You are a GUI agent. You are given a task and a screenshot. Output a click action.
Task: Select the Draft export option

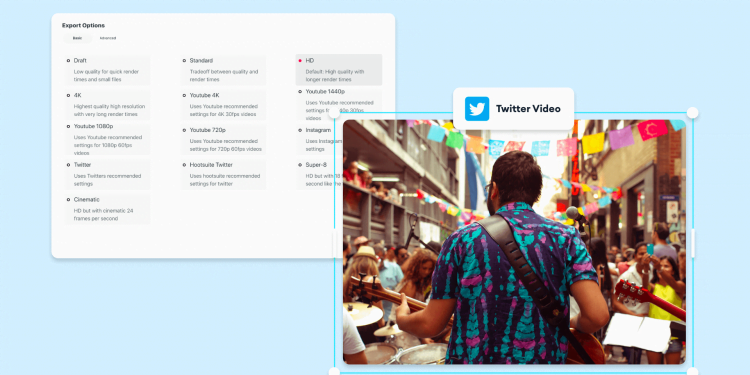click(108, 70)
